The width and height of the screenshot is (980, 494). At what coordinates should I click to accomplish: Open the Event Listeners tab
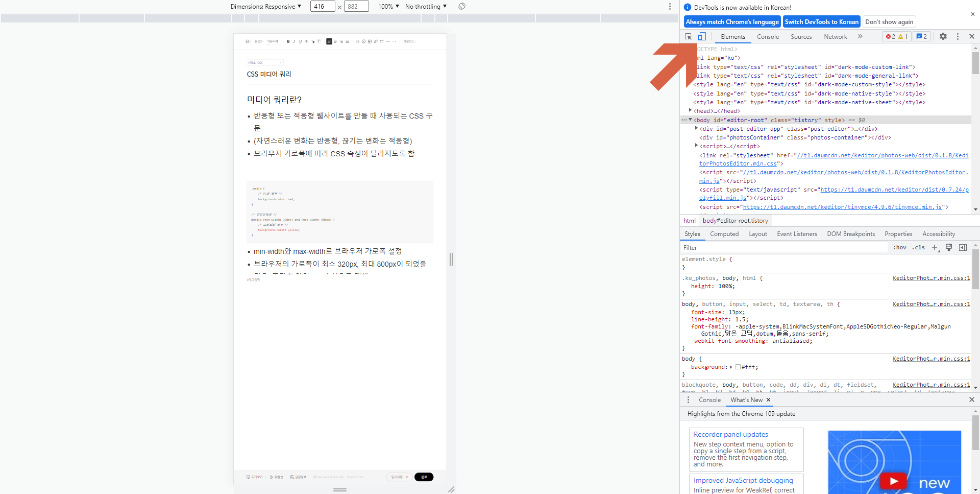797,234
